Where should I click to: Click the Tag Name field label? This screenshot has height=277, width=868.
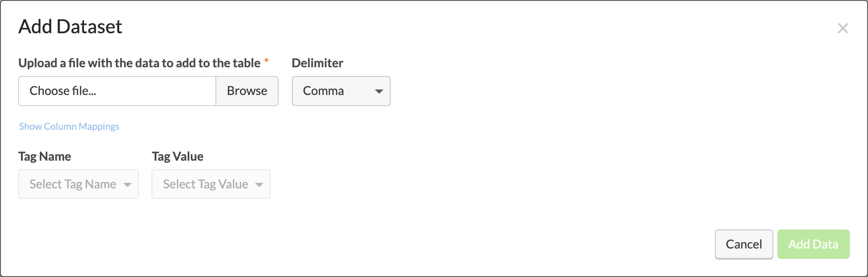coord(44,157)
